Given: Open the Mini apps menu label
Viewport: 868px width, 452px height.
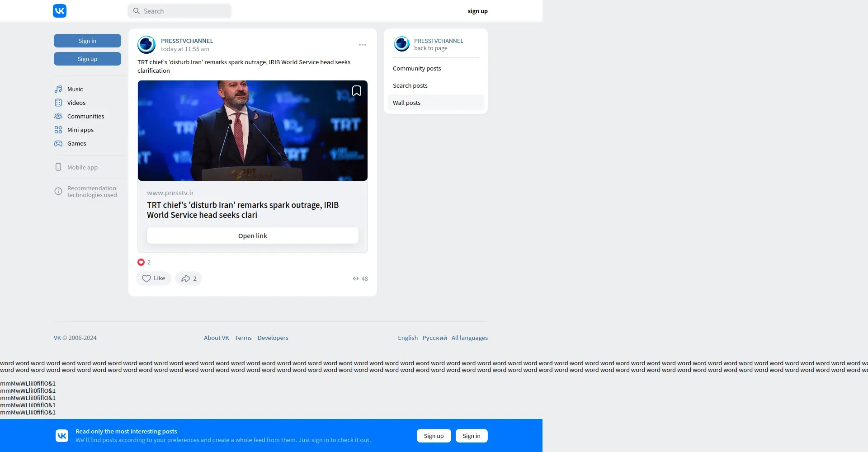Looking at the screenshot, I should pos(80,130).
